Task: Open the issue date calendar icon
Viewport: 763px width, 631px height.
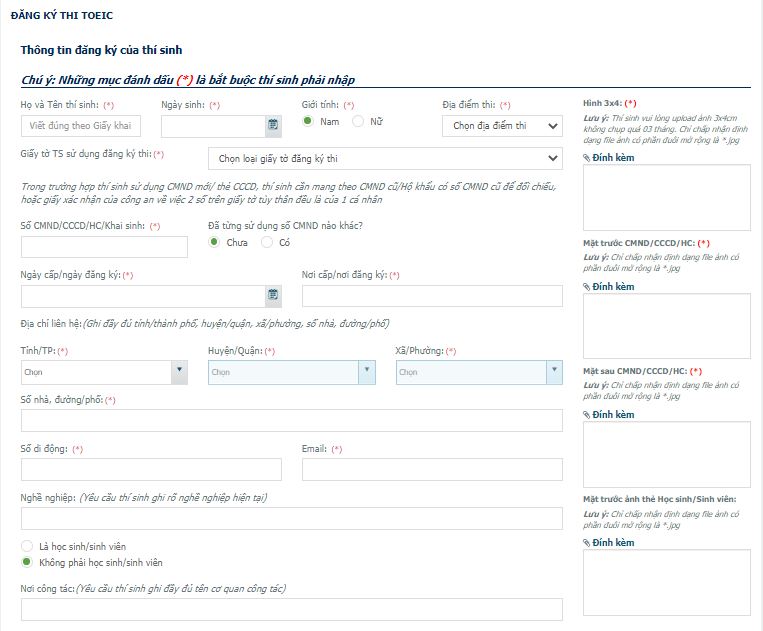Action: tap(273, 296)
